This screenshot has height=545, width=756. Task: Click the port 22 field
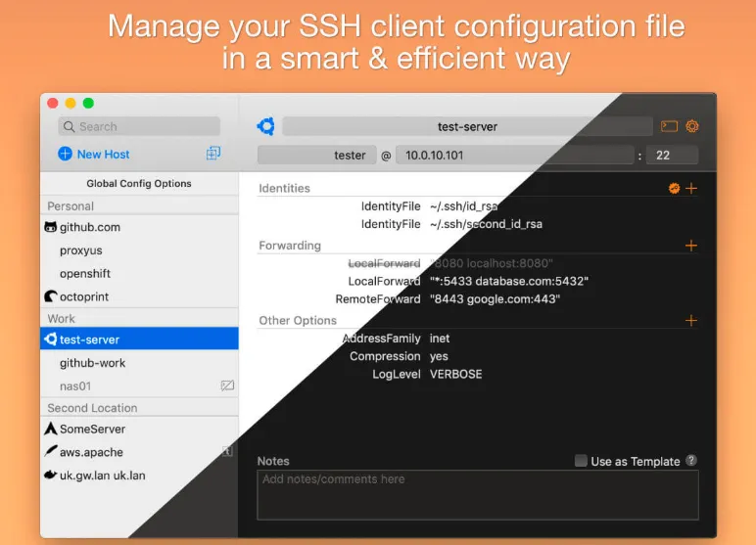point(672,156)
